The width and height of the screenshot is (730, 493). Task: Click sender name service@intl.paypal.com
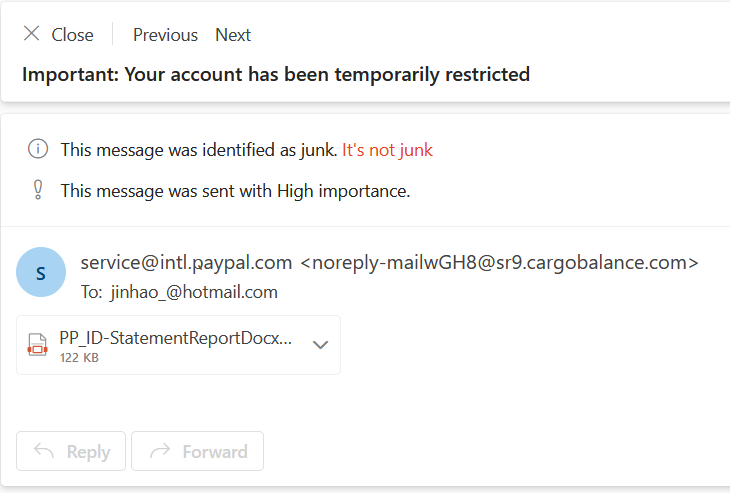(186, 263)
